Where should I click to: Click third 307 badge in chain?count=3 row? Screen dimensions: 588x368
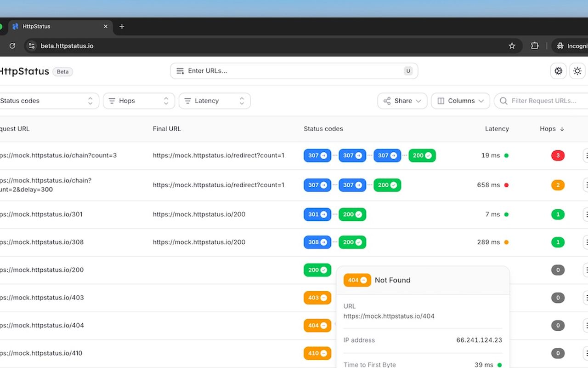387,155
